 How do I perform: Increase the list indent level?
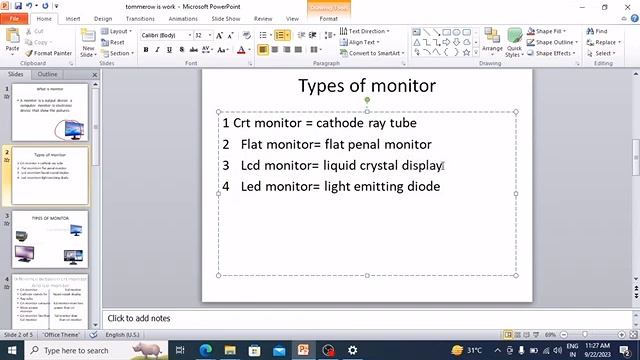(313, 36)
